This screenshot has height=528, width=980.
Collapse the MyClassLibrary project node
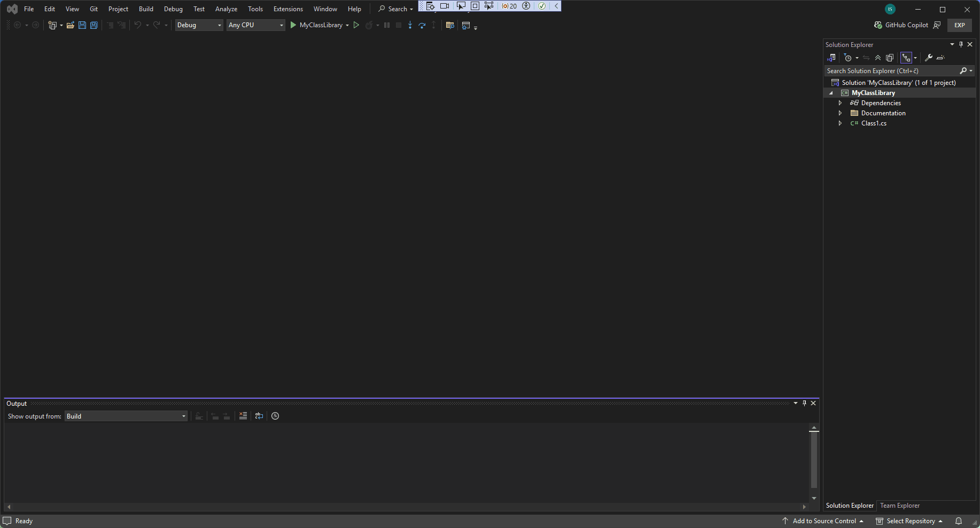[831, 93]
